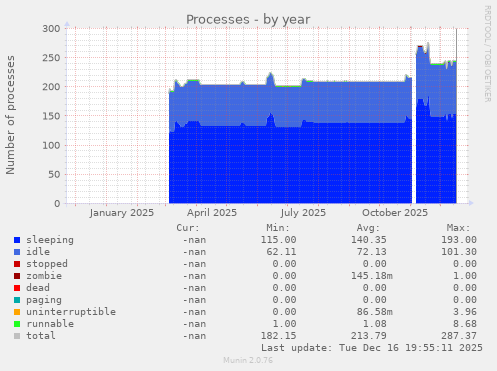
Task: Click the 'Cur:' column header
Action: click(x=188, y=228)
